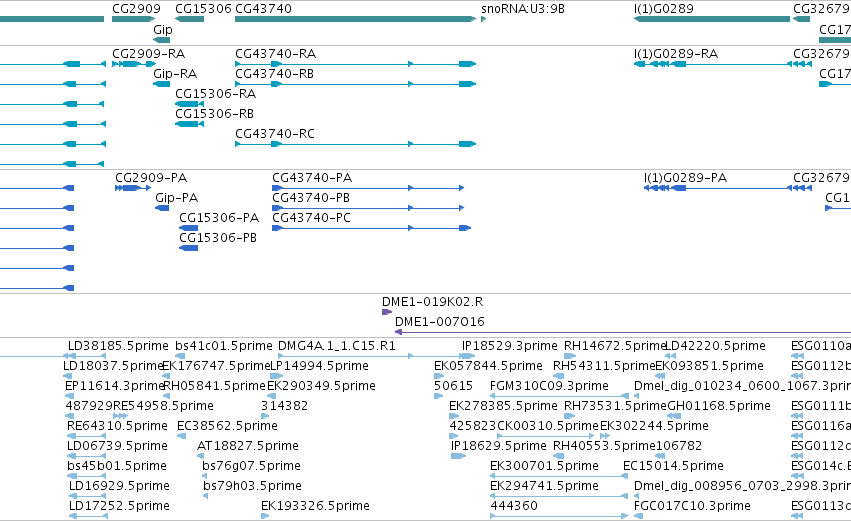The height and width of the screenshot is (521, 851).
Task: Click the CG2909 gene label
Action: pyautogui.click(x=136, y=9)
